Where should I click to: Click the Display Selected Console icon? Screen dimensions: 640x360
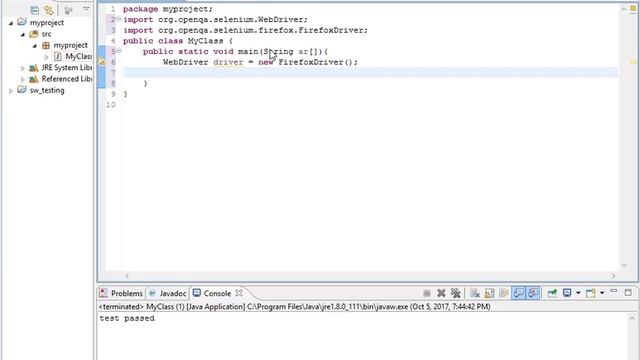[567, 293]
